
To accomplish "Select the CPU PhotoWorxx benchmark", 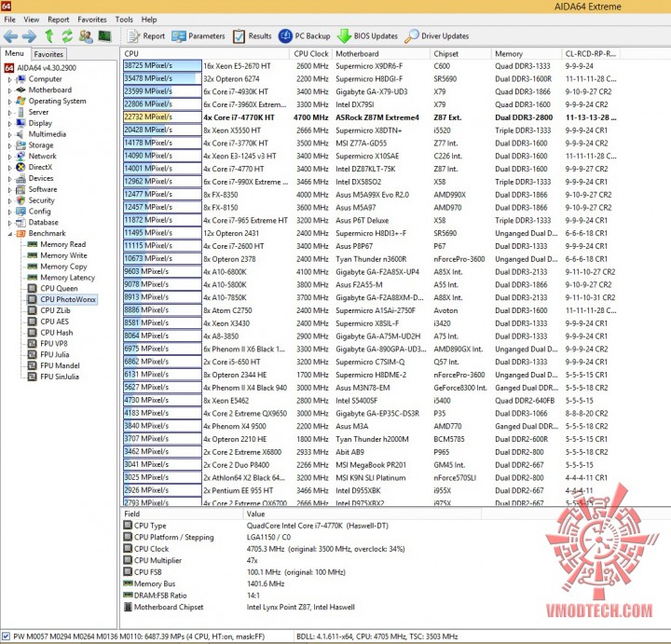I will 68,299.
